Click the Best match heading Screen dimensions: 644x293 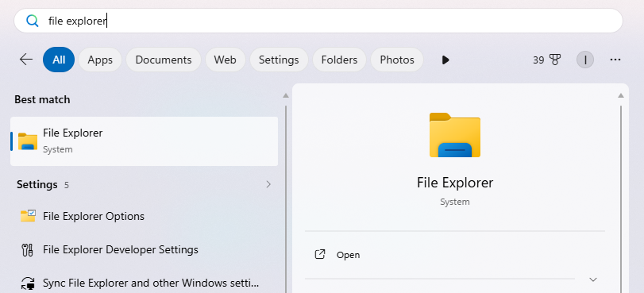coord(42,99)
